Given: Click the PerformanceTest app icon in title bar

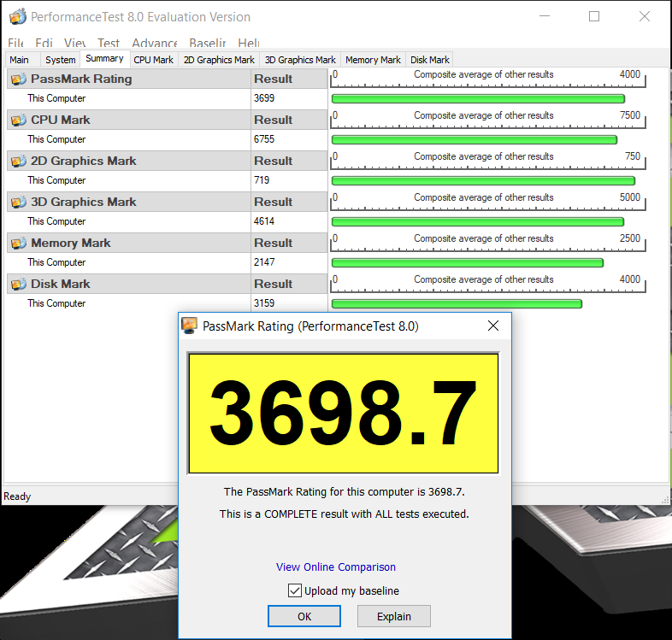Looking at the screenshot, I should click(18, 17).
